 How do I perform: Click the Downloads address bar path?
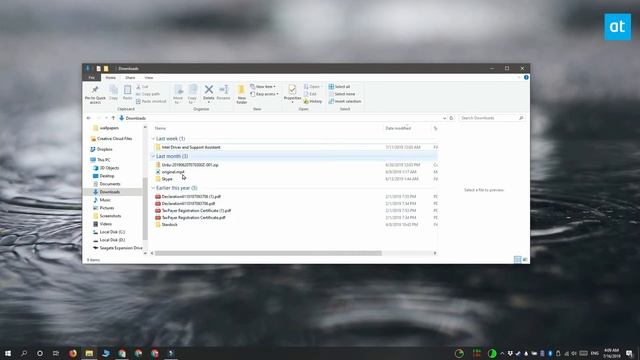click(136, 118)
